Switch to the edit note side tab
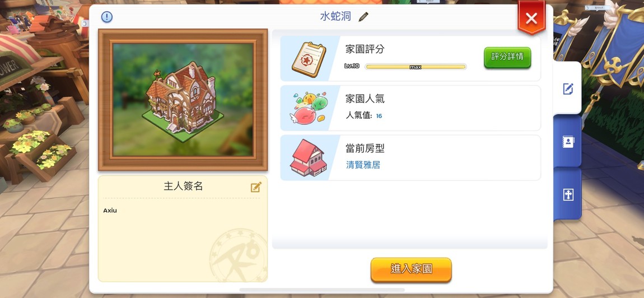 568,89
